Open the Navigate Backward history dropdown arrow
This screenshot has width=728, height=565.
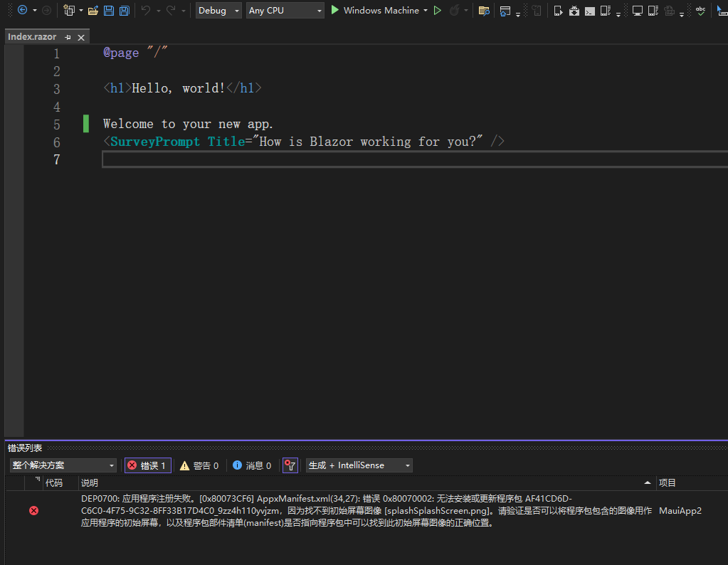pyautogui.click(x=35, y=10)
